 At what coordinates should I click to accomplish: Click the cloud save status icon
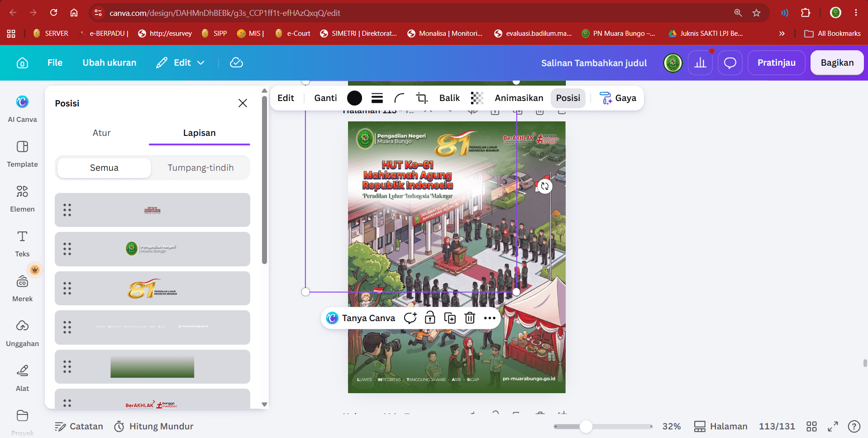click(237, 63)
